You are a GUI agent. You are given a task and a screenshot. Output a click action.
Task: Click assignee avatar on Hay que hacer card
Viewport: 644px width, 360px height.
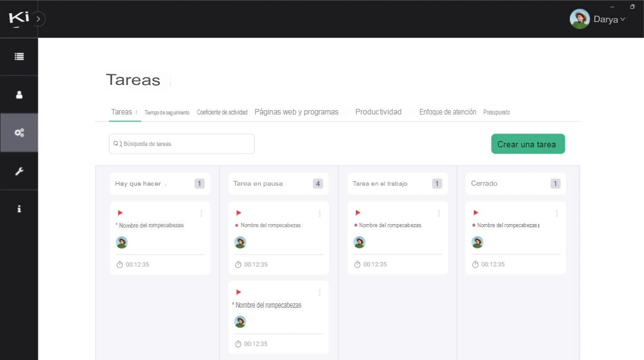point(121,242)
